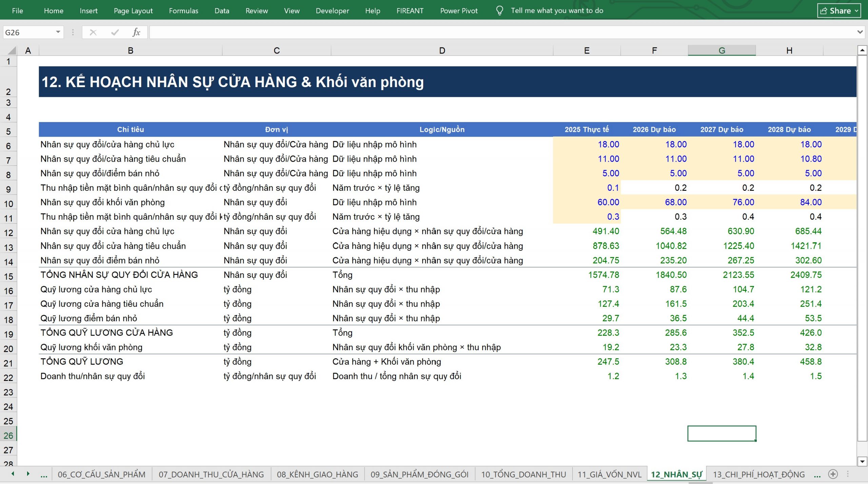
Task: Select column G header
Action: (x=722, y=51)
